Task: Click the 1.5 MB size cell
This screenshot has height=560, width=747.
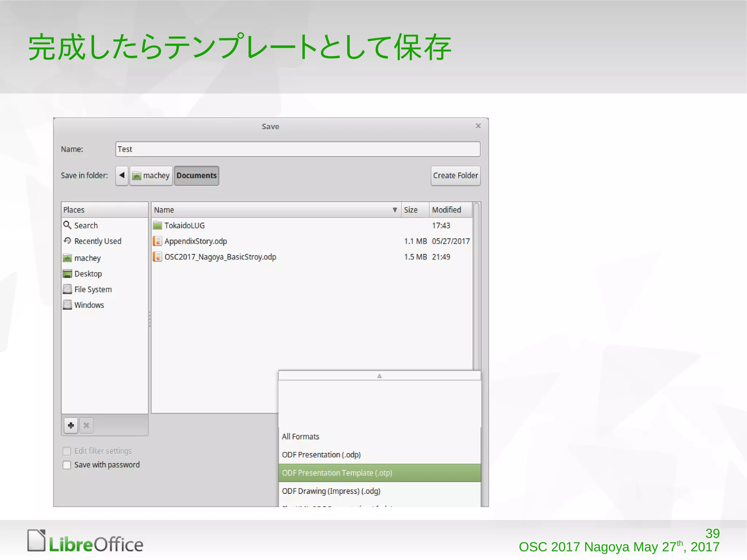Action: 415,257
